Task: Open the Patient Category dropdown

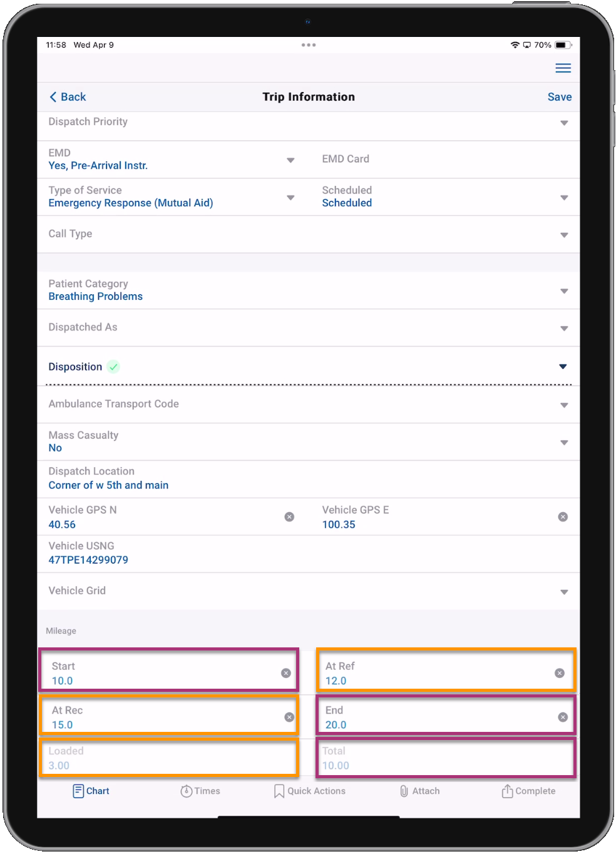Action: 564,291
